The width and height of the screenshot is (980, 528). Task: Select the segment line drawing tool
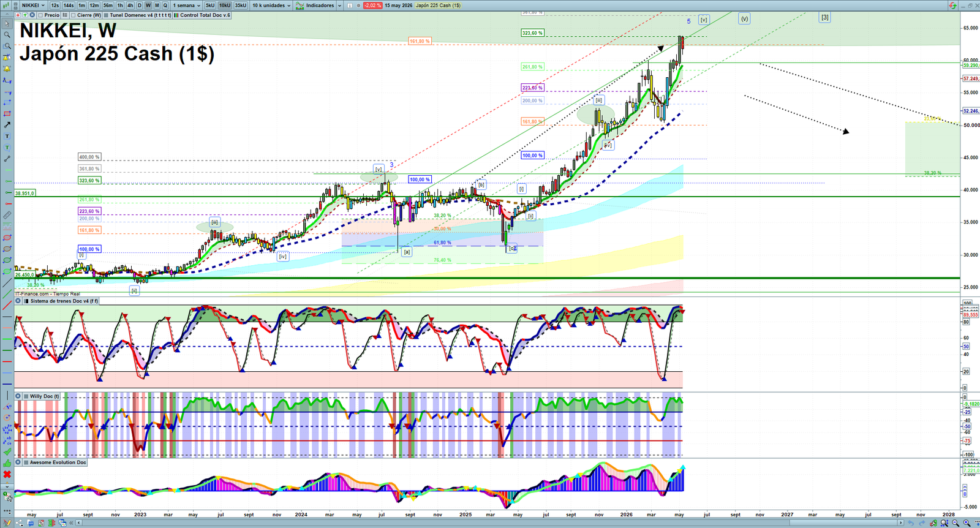(x=7, y=159)
